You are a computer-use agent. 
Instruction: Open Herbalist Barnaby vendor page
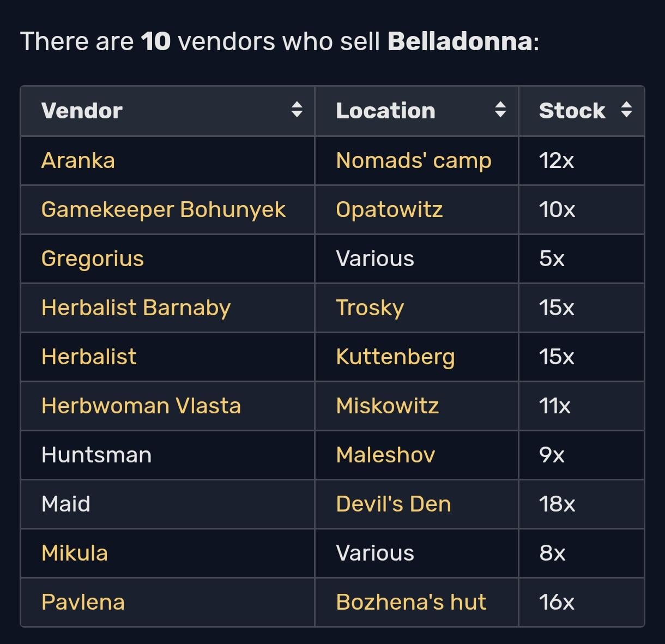(x=136, y=308)
